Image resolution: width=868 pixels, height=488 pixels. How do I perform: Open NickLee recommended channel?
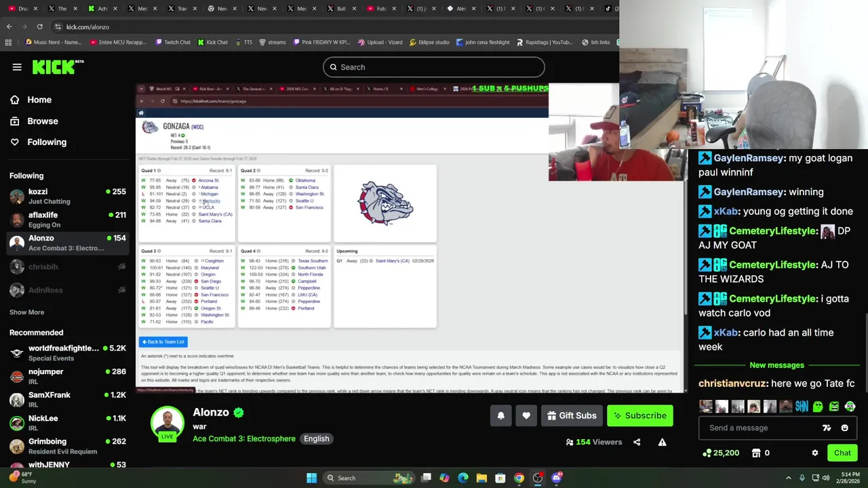68,423
